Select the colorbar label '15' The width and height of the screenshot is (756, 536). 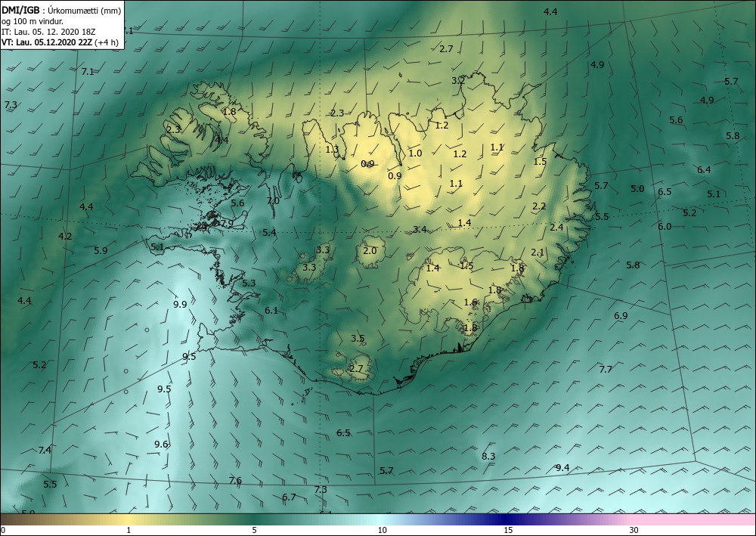pos(508,530)
